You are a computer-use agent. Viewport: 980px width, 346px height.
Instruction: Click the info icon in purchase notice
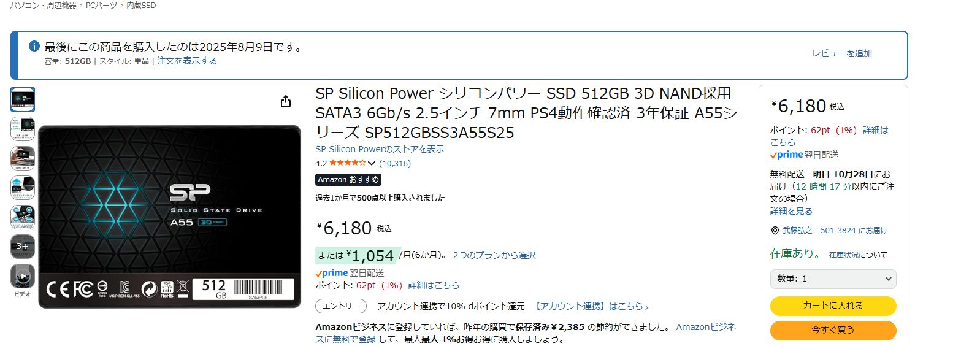(x=34, y=46)
